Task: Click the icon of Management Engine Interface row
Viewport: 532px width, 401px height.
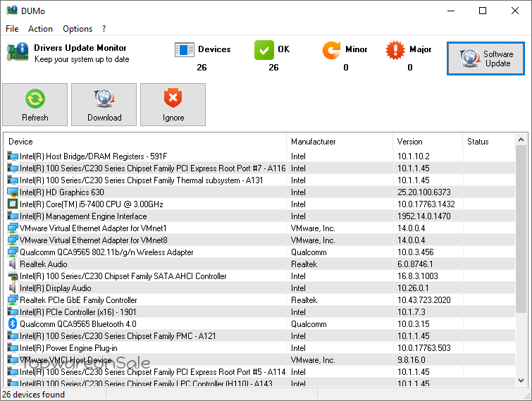Action: [13, 216]
